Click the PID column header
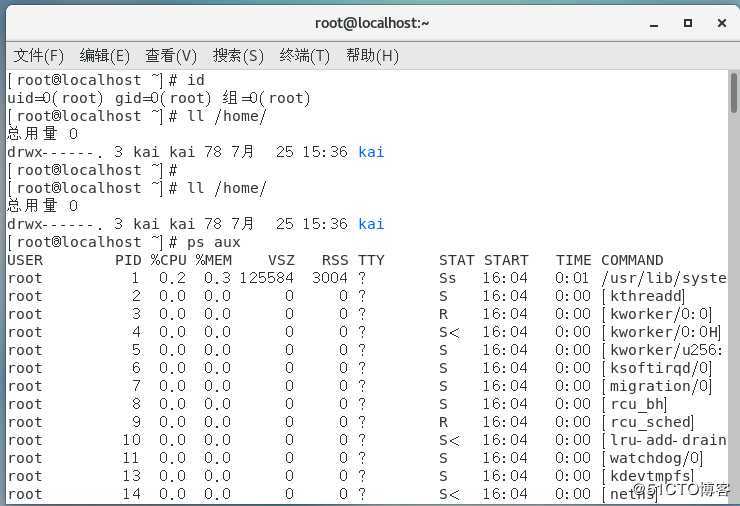This screenshot has height=506, width=740. 128,260
